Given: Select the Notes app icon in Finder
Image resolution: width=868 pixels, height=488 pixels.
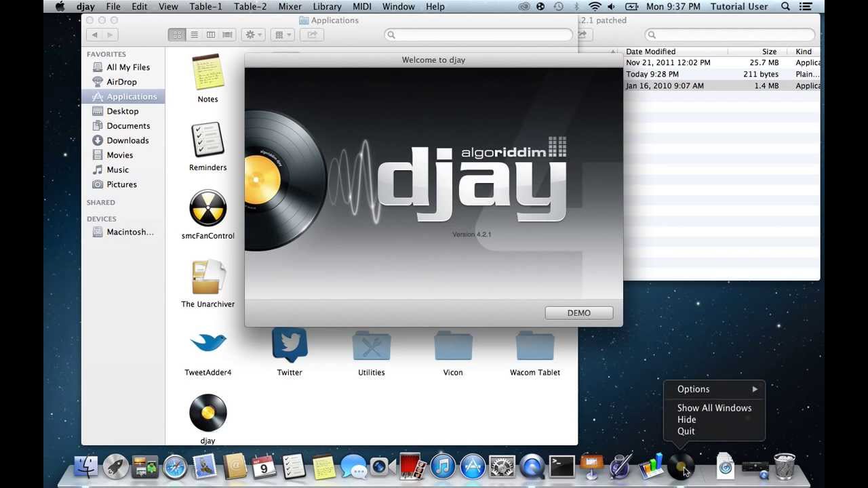Looking at the screenshot, I should tap(208, 73).
